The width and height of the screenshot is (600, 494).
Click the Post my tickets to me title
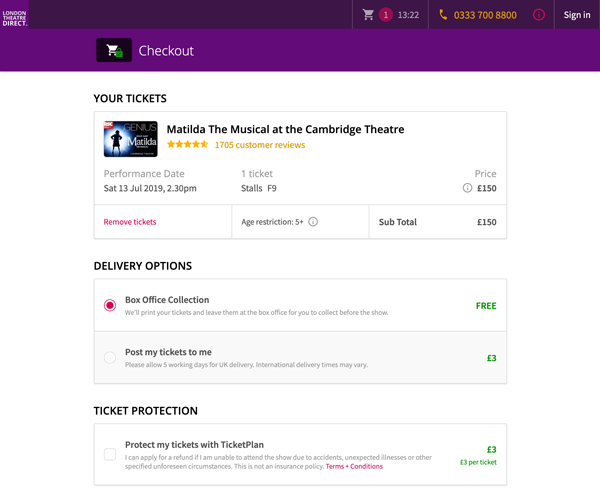point(168,352)
